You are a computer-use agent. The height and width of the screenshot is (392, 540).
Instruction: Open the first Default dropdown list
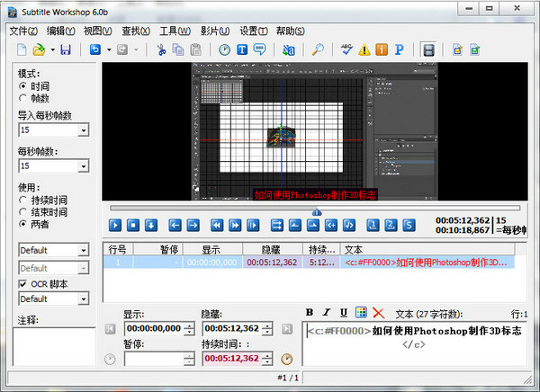(83, 250)
